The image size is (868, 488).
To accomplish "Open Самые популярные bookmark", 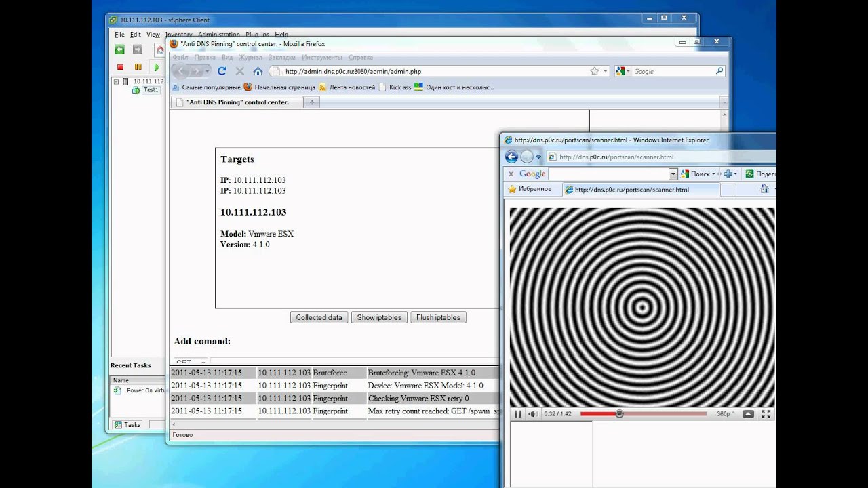I will [x=206, y=87].
